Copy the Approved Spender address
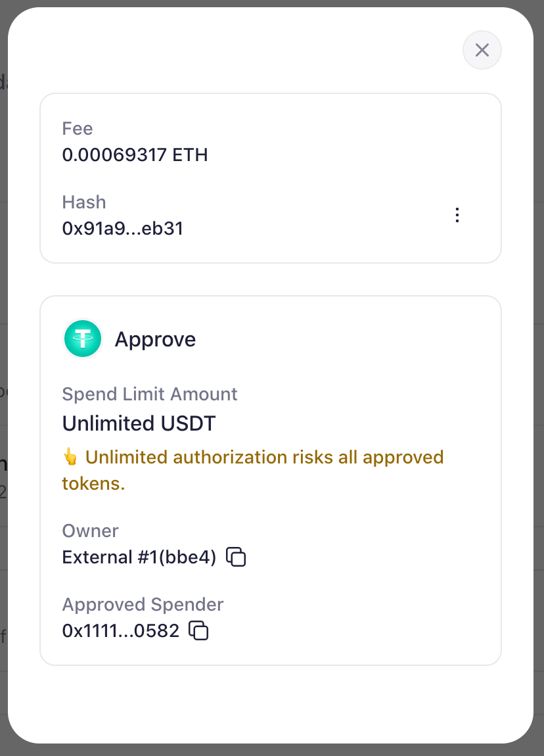 click(198, 631)
